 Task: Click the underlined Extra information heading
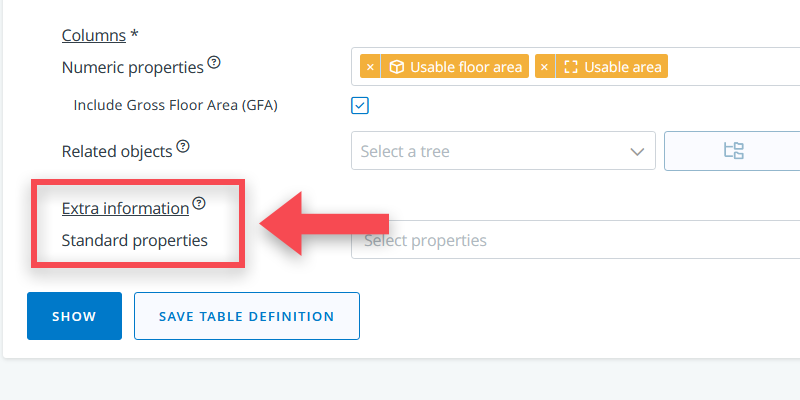click(x=125, y=208)
